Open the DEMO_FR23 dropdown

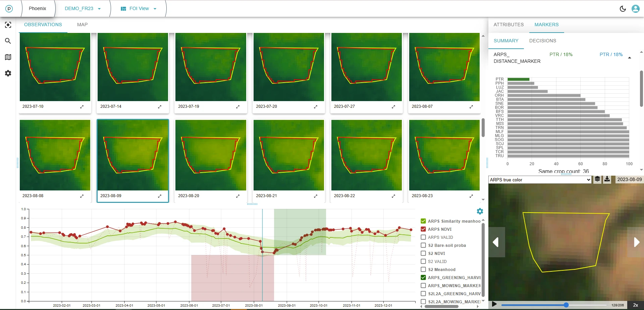[83, 9]
